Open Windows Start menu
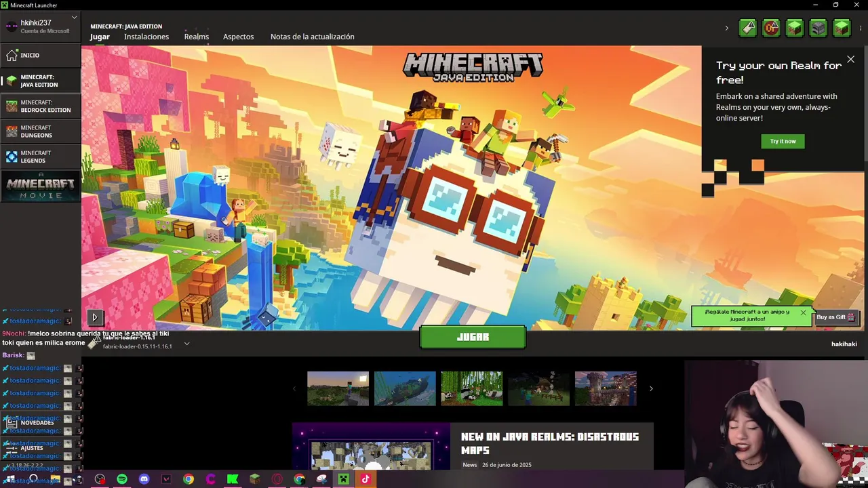 11,479
